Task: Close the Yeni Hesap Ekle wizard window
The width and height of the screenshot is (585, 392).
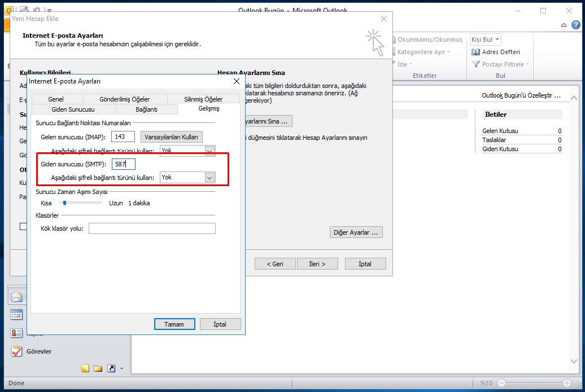Action: click(x=384, y=19)
